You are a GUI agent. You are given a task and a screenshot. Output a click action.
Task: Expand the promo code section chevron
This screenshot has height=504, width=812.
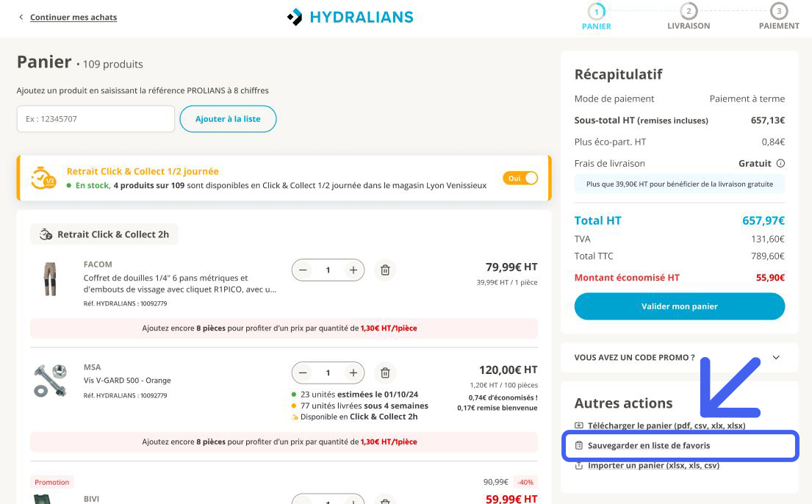776,357
